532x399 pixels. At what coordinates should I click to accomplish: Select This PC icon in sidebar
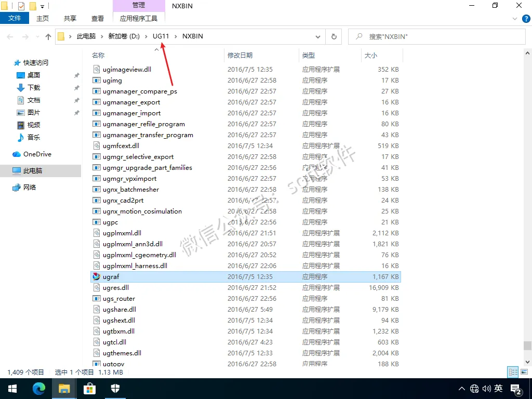[x=17, y=170]
